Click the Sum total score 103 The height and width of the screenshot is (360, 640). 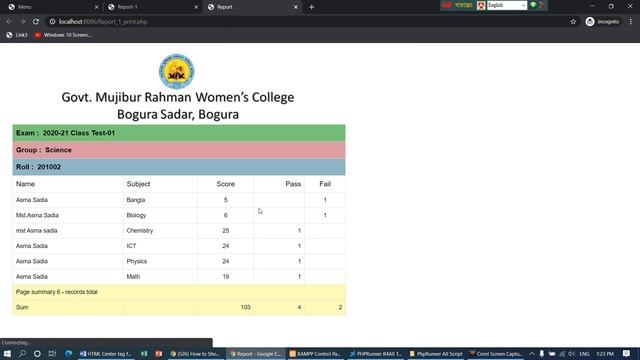[x=245, y=307]
